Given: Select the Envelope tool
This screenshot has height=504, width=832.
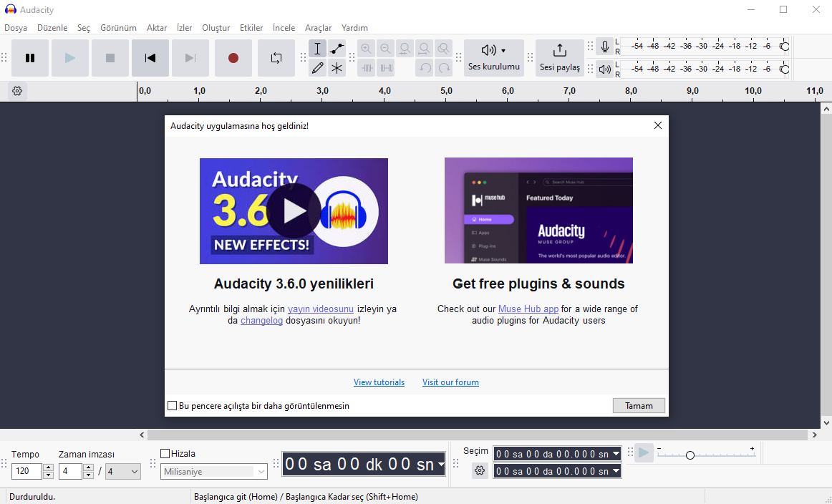Looking at the screenshot, I should coord(337,49).
